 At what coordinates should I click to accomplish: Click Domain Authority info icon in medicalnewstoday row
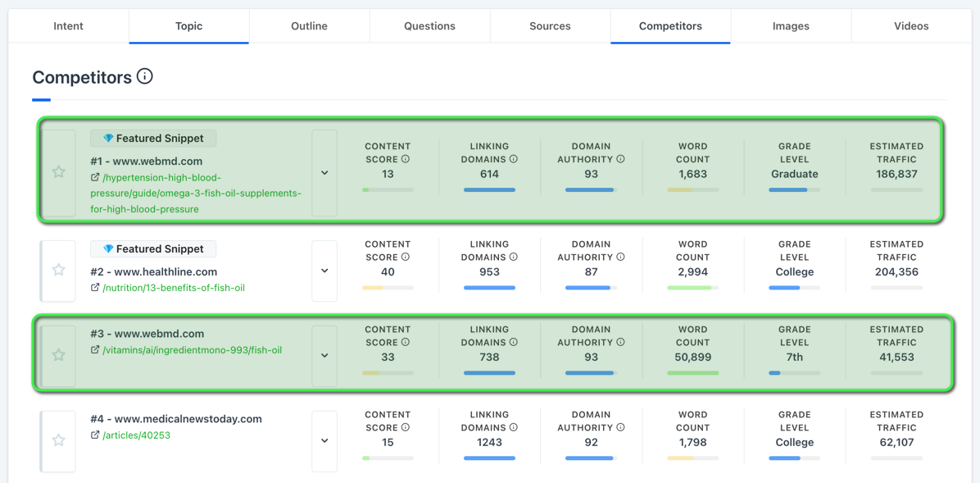tap(620, 427)
